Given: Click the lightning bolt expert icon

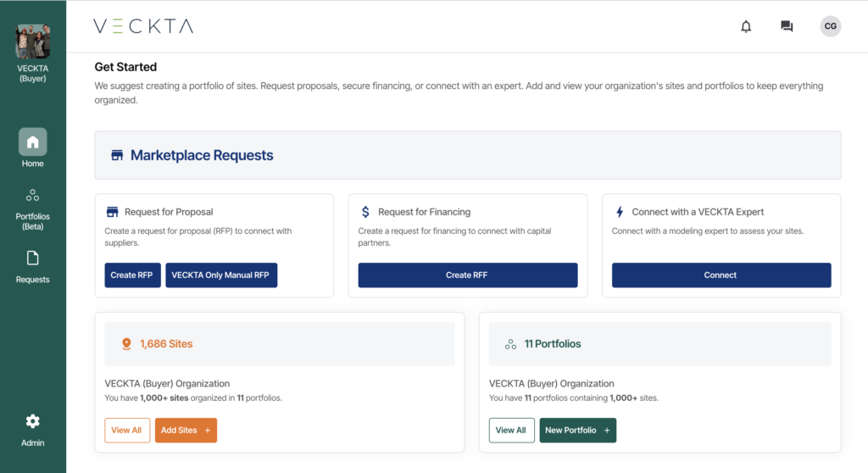Looking at the screenshot, I should (x=620, y=212).
